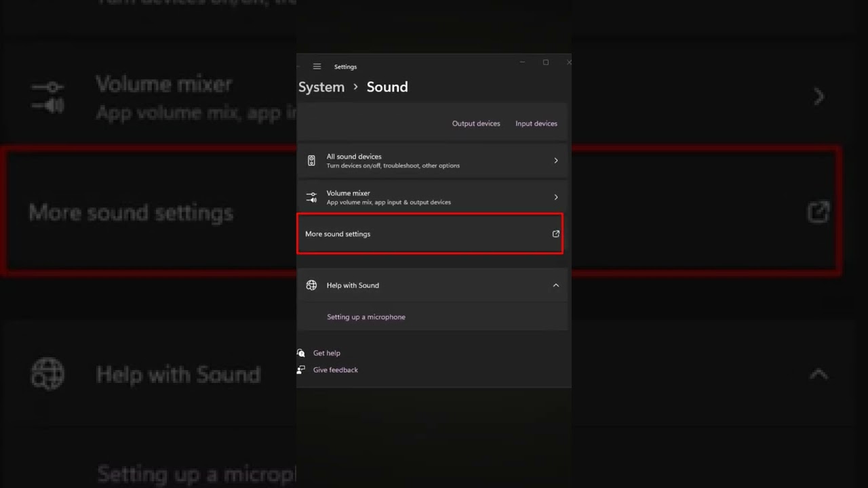Open Volume mixer settings row
868x488 pixels.
pyautogui.click(x=432, y=197)
